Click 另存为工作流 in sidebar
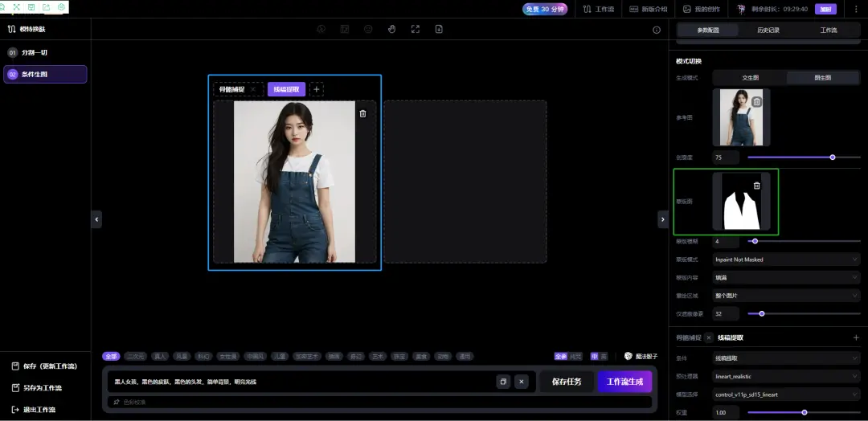 point(36,388)
